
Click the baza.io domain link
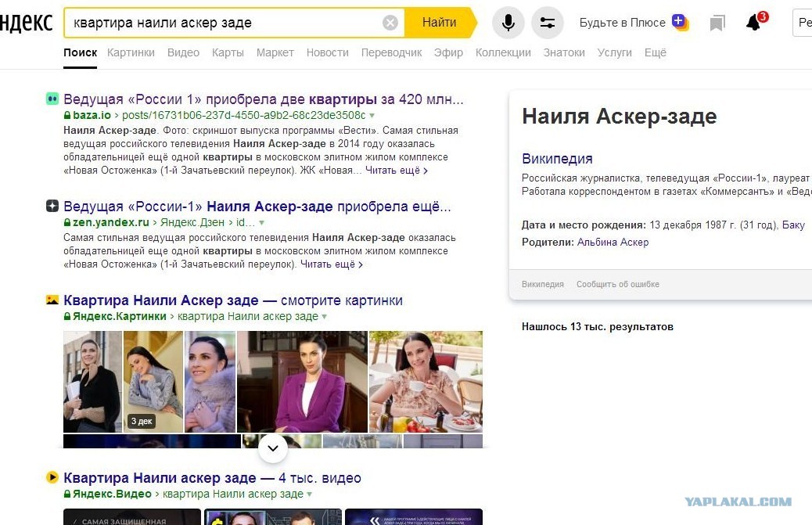coord(92,115)
